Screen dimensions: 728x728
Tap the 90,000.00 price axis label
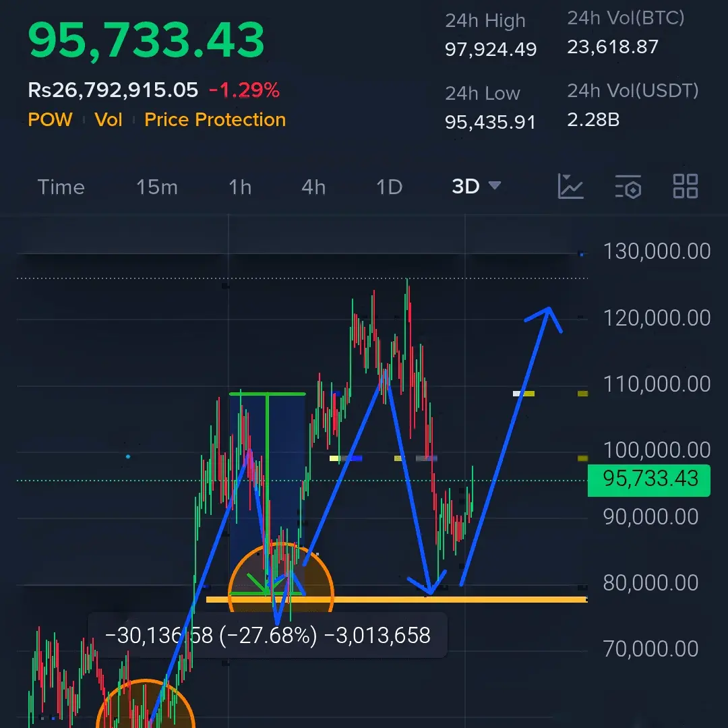tap(650, 517)
